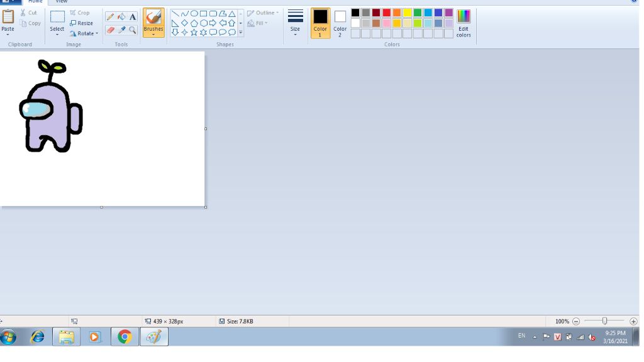Viewport: 644px width, 362px height.
Task: Click the zoom in plus button
Action: 633,322
